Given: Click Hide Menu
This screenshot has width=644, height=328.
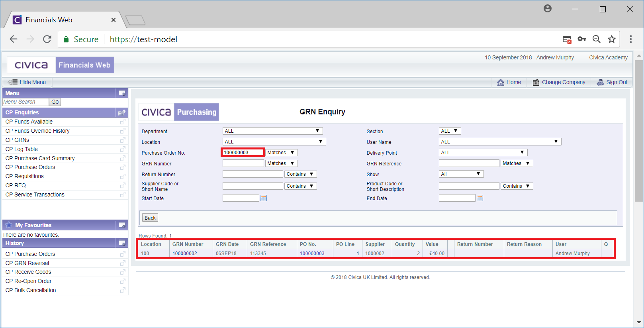Looking at the screenshot, I should 27,82.
